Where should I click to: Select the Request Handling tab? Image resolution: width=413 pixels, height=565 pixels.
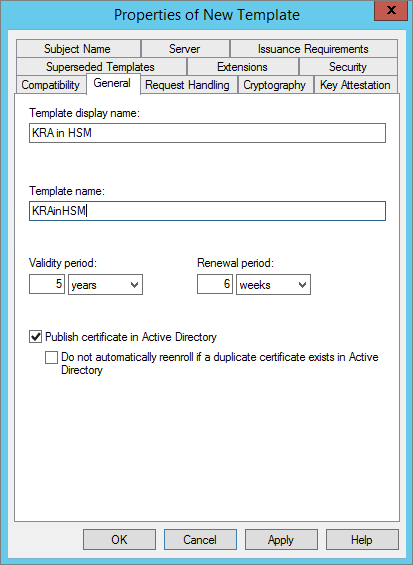tap(188, 85)
